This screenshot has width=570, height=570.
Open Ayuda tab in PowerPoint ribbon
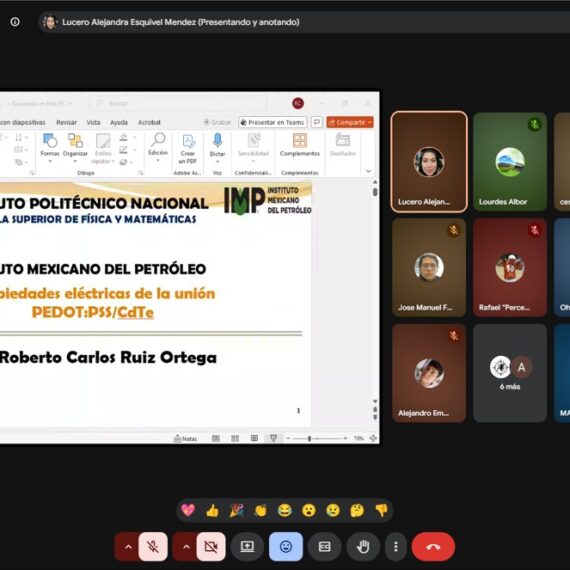click(x=119, y=123)
